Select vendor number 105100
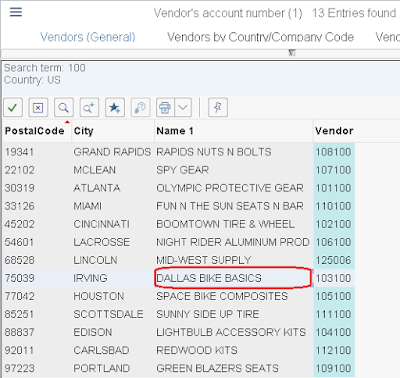The width and height of the screenshot is (400, 378). pos(334,296)
